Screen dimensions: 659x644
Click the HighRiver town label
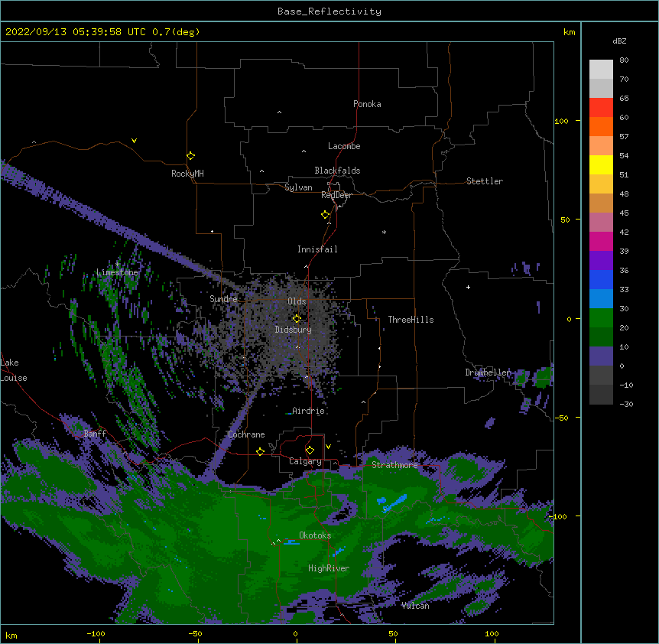[329, 568]
